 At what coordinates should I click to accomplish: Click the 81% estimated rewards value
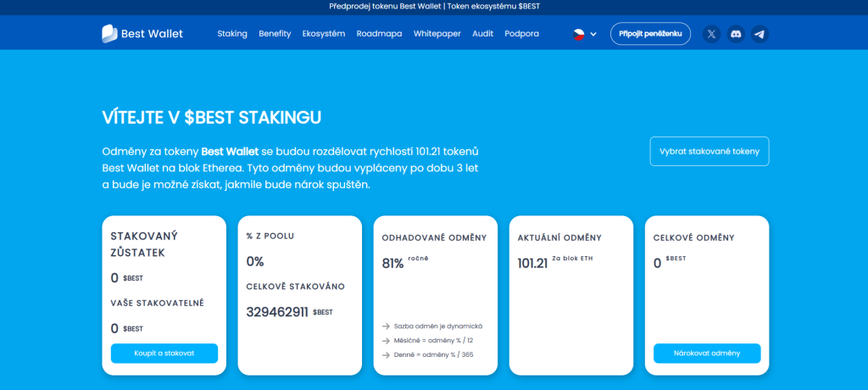[x=392, y=264]
